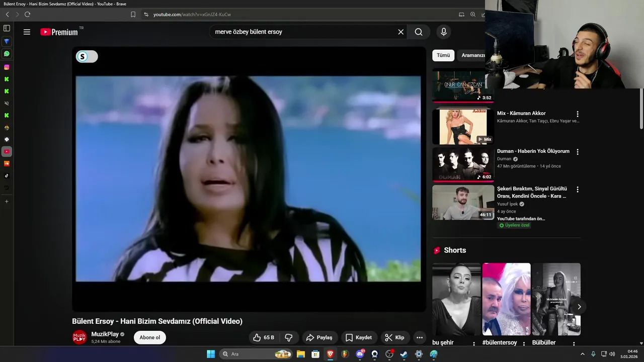644x362 pixels.
Task: Select the Tümü filter chip
Action: click(x=443, y=55)
